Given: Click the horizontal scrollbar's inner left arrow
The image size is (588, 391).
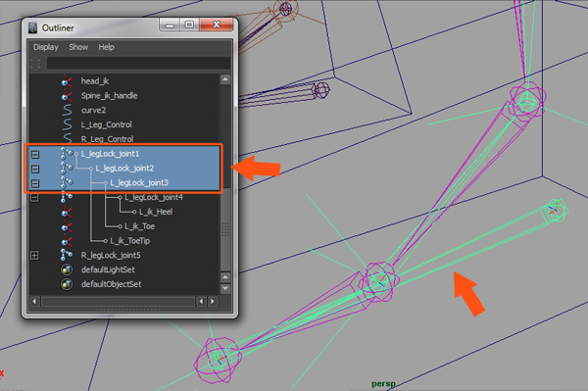Looking at the screenshot, I should [x=202, y=302].
